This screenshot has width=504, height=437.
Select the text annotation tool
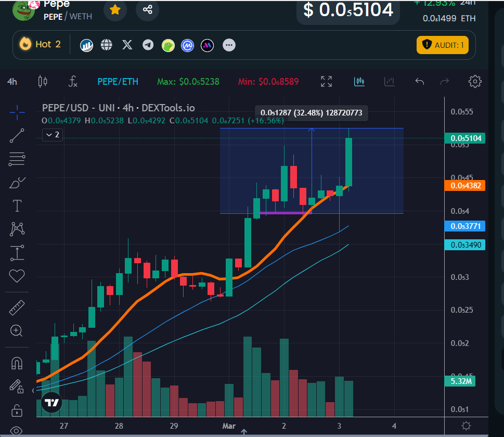pos(17,206)
